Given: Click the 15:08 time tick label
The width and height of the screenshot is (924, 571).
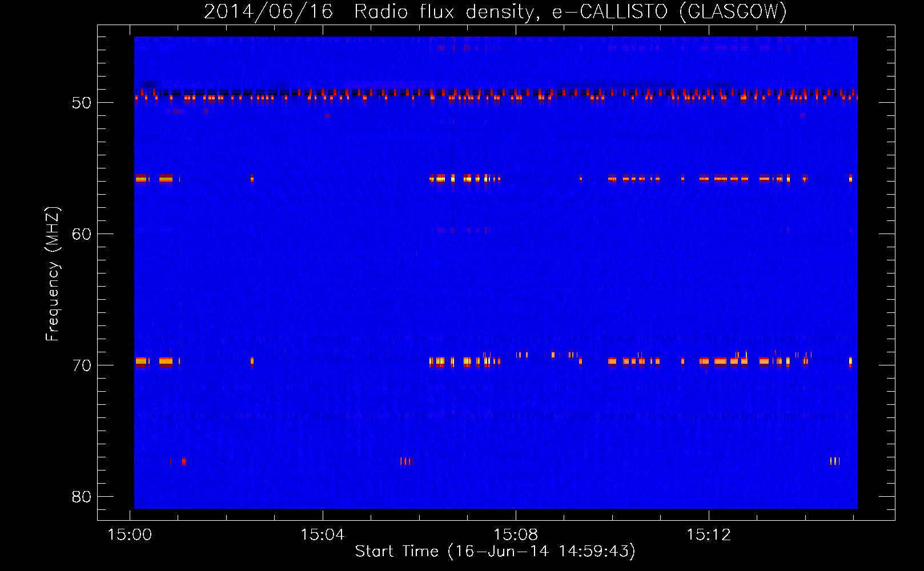Looking at the screenshot, I should coord(516,535).
